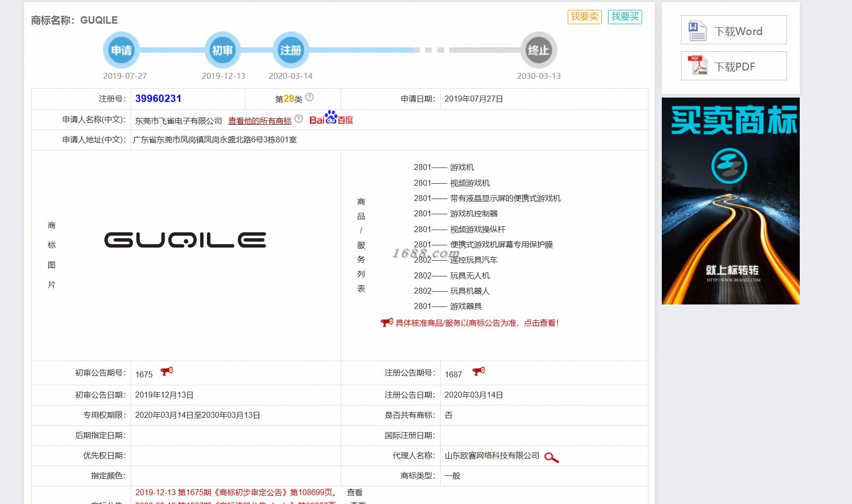Click the 初审 stage circle icon
Viewport: 852px width, 504px height.
point(222,50)
